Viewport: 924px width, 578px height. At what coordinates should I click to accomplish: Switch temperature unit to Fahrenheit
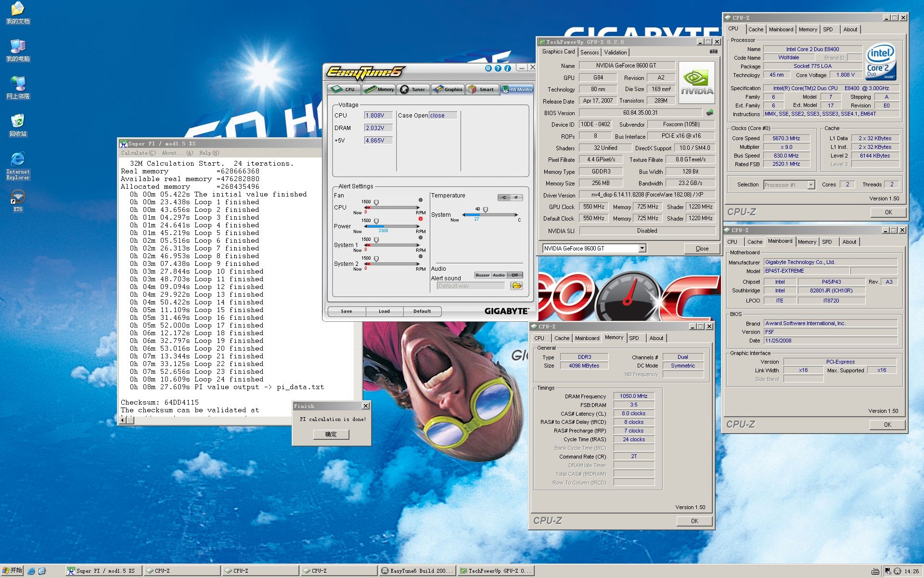pos(516,197)
